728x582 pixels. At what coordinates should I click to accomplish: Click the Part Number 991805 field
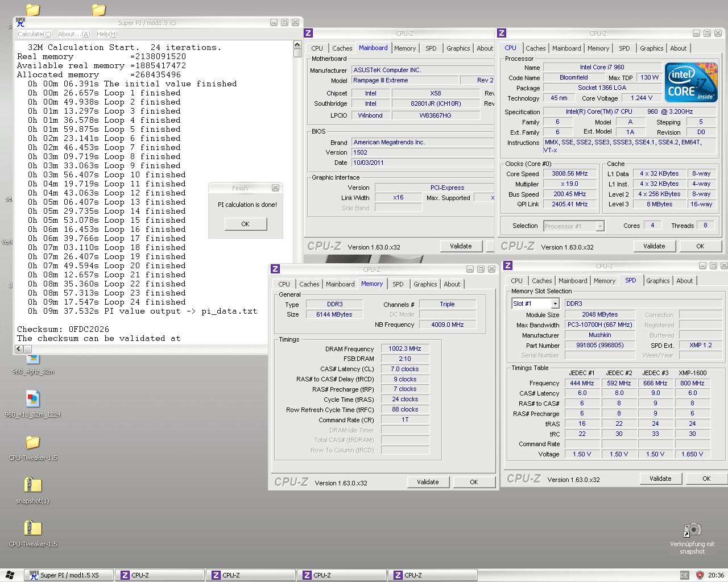pyautogui.click(x=600, y=346)
